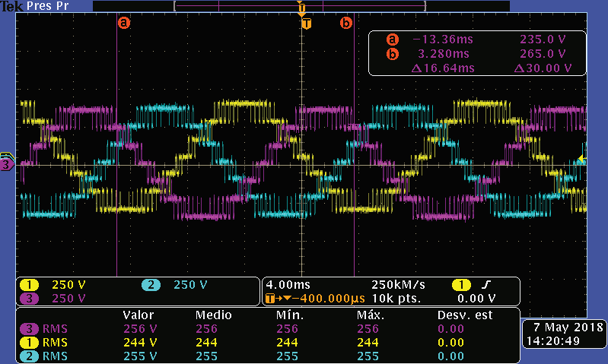
Task: Click the Δ16.64ms cursor delta readout
Action: (442, 68)
